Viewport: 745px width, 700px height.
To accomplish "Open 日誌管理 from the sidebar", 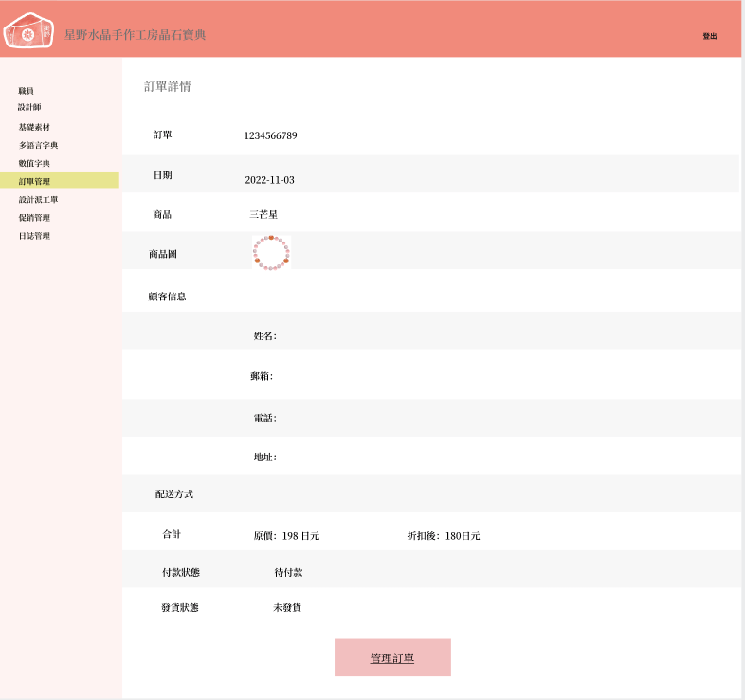I will click(x=34, y=236).
